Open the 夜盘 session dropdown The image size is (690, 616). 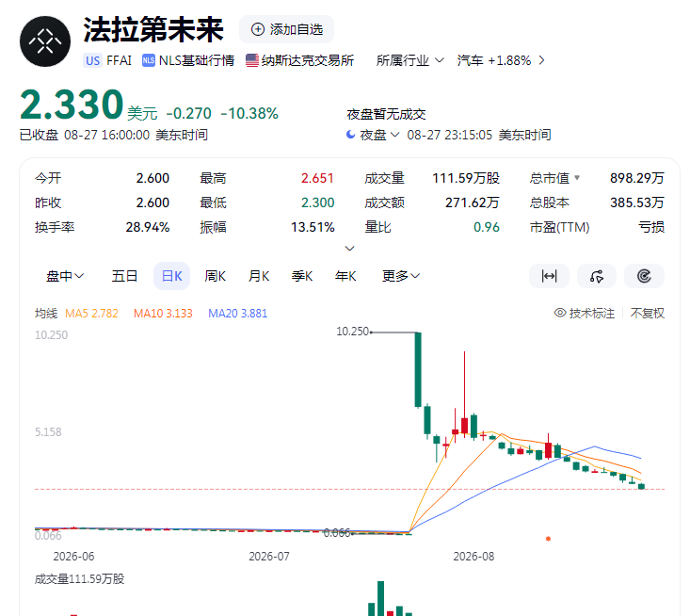point(379,135)
